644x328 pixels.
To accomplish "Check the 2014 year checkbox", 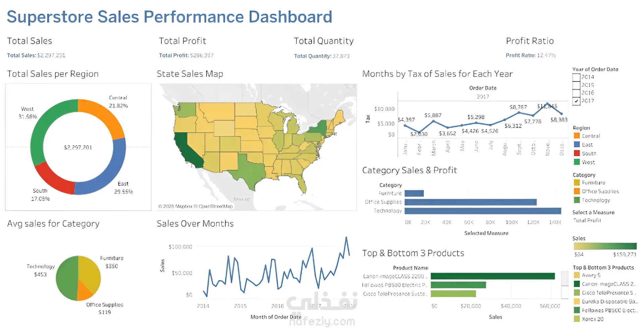I will [x=576, y=77].
